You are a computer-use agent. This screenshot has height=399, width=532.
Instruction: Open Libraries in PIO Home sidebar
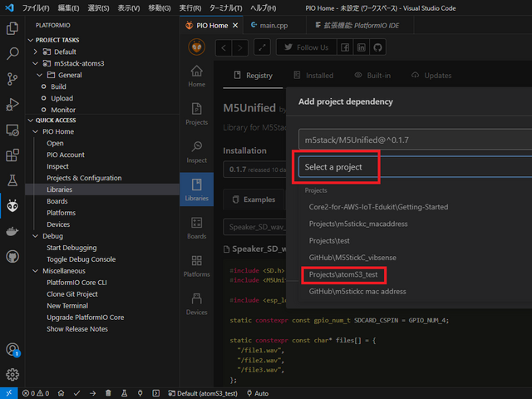coord(196,190)
